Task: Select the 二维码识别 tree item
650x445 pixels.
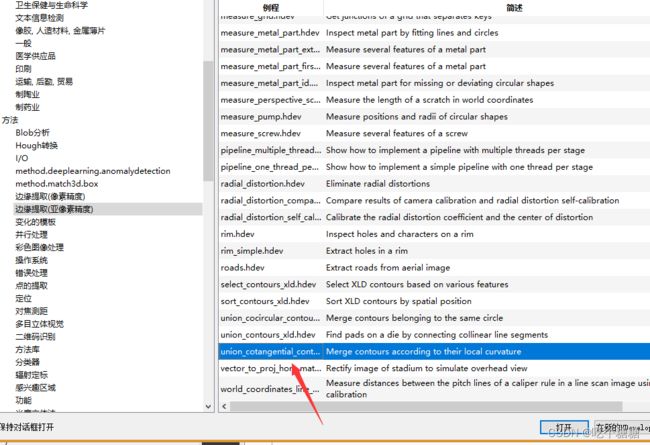Action: coord(35,336)
